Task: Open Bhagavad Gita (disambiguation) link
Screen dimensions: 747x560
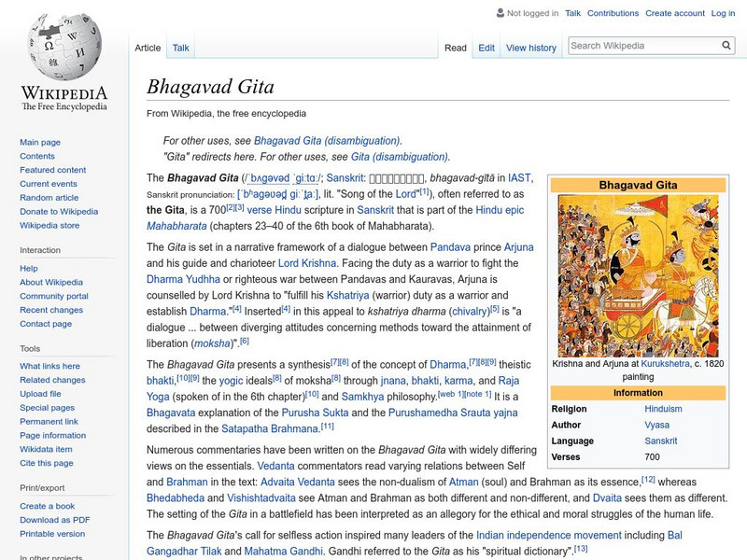Action: (x=327, y=141)
